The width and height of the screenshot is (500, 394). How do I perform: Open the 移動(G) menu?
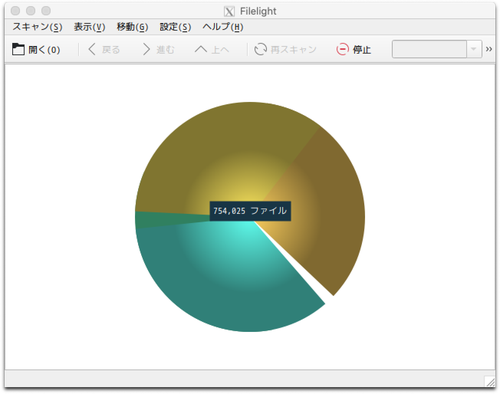(x=132, y=27)
